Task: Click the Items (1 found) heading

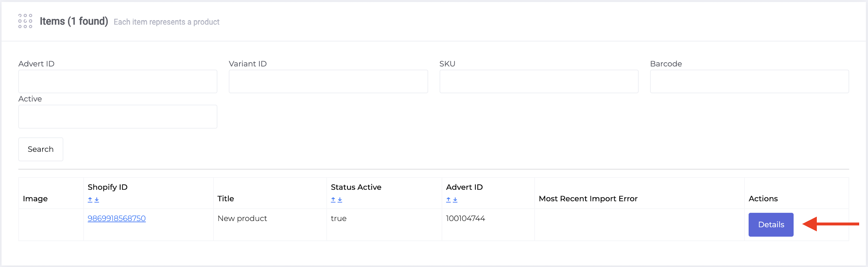Action: [x=74, y=21]
